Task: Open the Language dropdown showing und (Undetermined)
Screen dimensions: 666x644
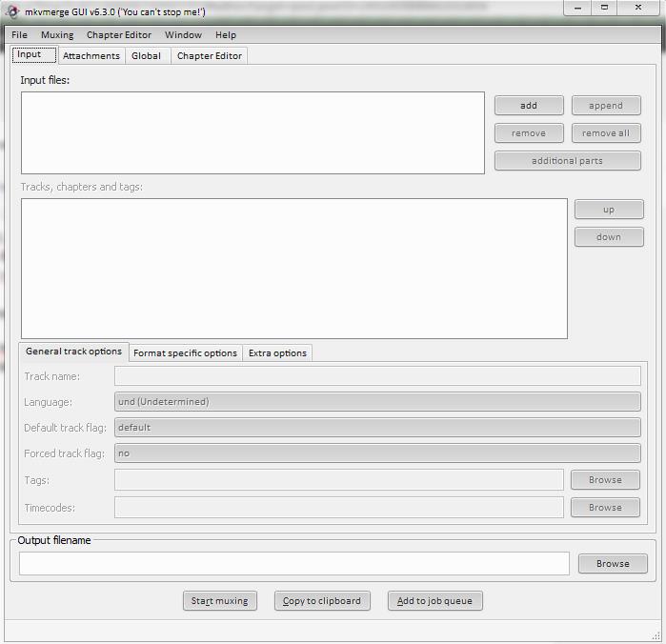Action: tap(377, 402)
